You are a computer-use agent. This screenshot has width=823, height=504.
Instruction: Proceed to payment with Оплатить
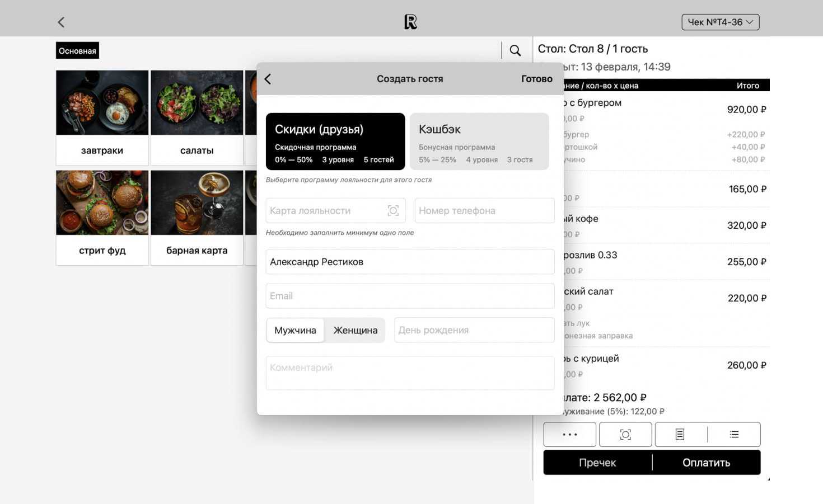(707, 463)
